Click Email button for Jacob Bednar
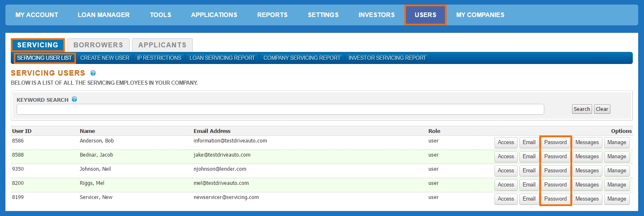This screenshot has width=644, height=216. pyautogui.click(x=529, y=157)
